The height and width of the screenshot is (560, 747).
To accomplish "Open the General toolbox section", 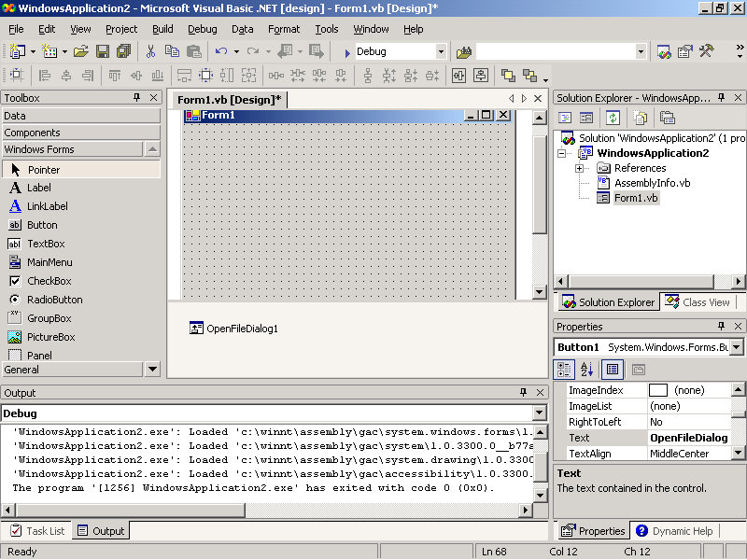I will [x=73, y=369].
